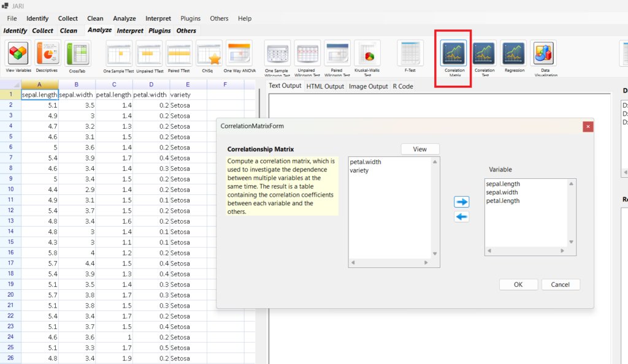Click the highlighted Correlation Matrix icon
The width and height of the screenshot is (628, 364).
click(x=453, y=54)
